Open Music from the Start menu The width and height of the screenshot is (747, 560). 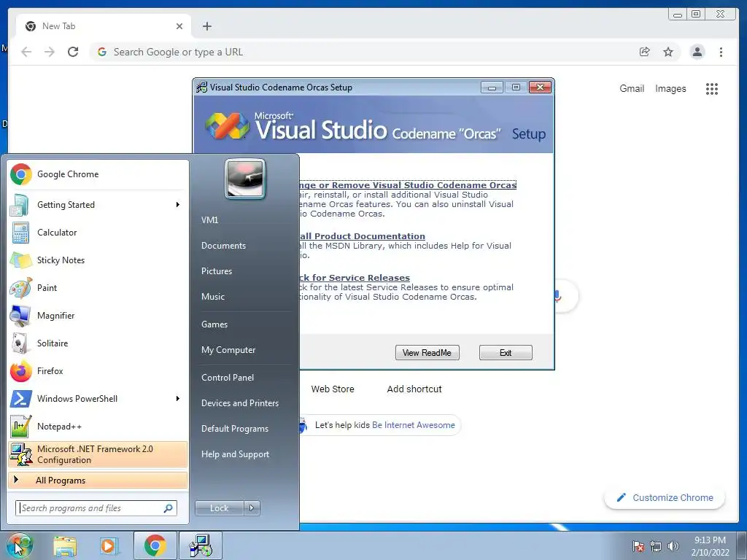tap(213, 297)
